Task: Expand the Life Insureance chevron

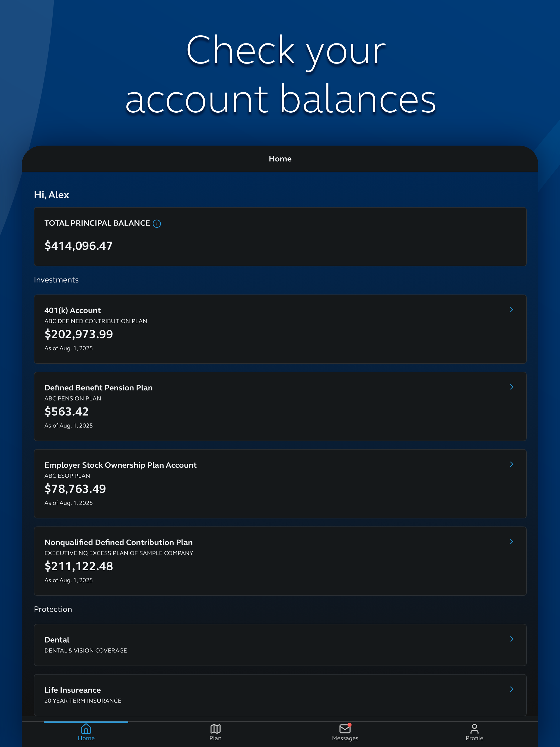Action: [511, 689]
